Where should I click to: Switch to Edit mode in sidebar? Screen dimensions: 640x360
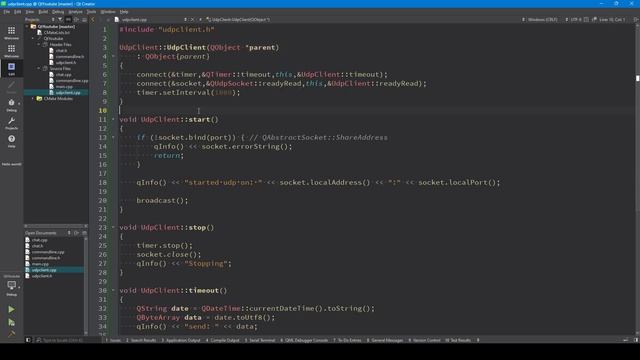pos(11,68)
